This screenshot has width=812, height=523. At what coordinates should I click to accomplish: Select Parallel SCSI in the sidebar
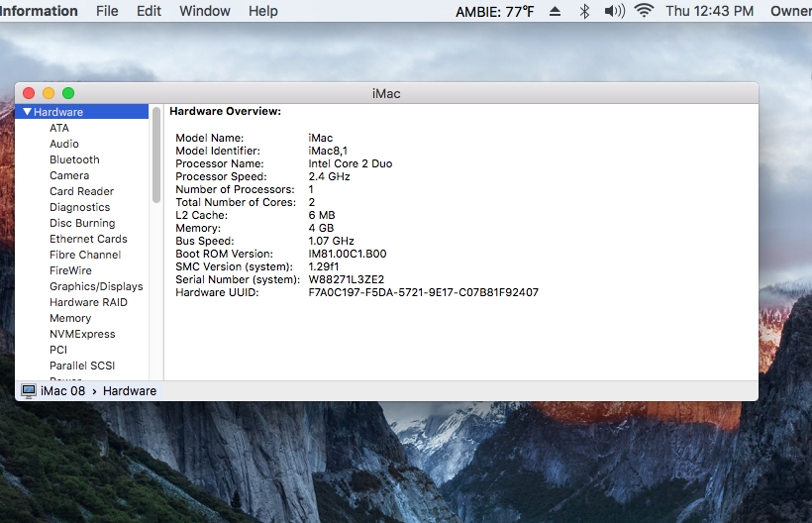82,366
